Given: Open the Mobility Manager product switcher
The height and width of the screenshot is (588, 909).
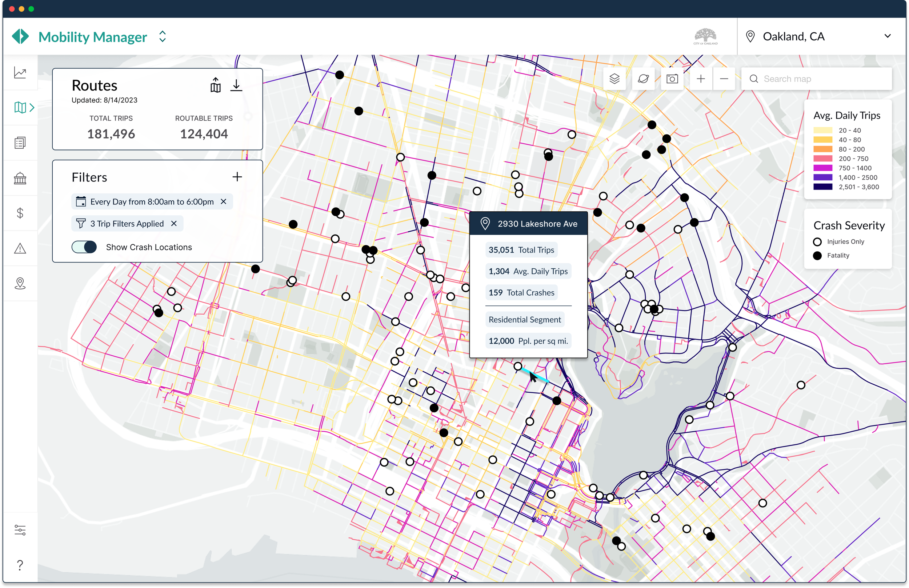Looking at the screenshot, I should click(x=163, y=37).
